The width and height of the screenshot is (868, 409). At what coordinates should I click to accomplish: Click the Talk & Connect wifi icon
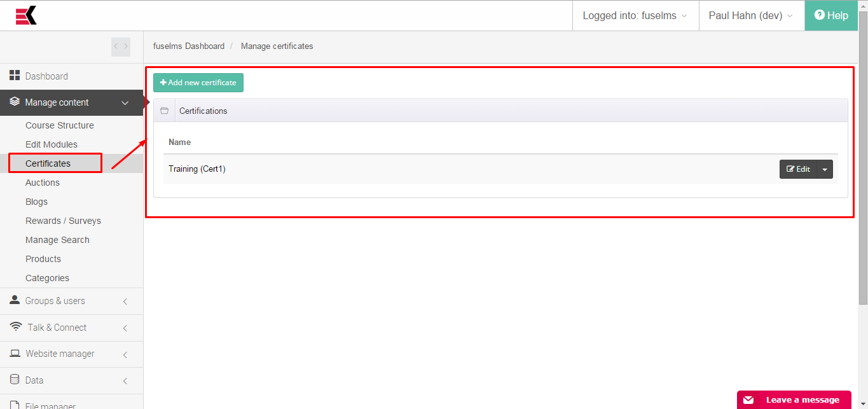[16, 327]
